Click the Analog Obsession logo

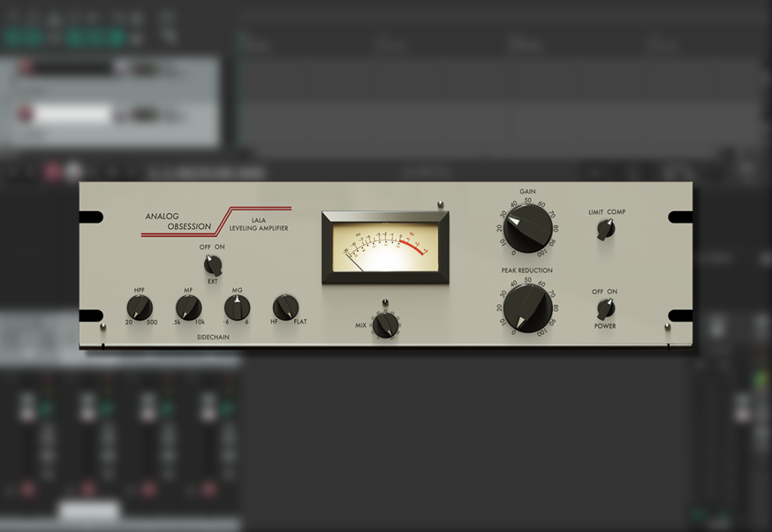(x=178, y=222)
